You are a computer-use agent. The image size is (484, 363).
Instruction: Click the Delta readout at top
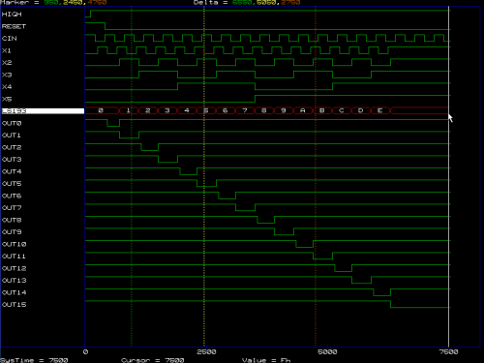click(247, 2)
